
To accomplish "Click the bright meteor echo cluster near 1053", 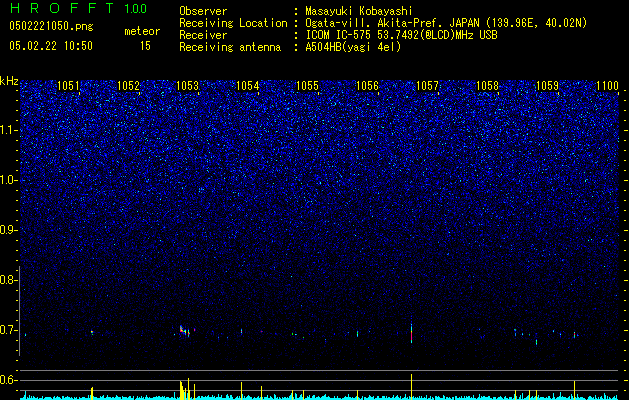I will coord(185,331).
